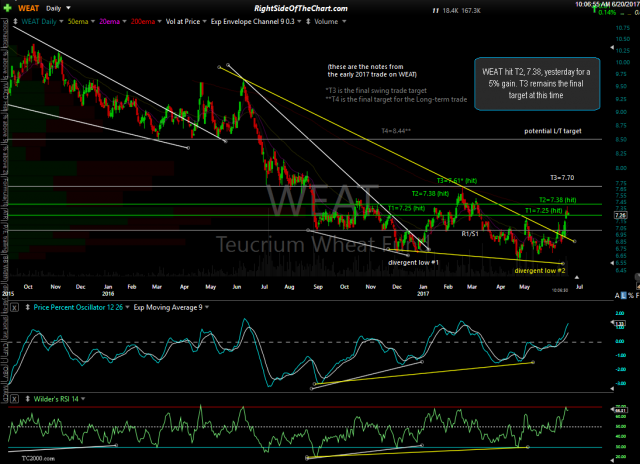Click the oscillator current value marker

[x=619, y=325]
